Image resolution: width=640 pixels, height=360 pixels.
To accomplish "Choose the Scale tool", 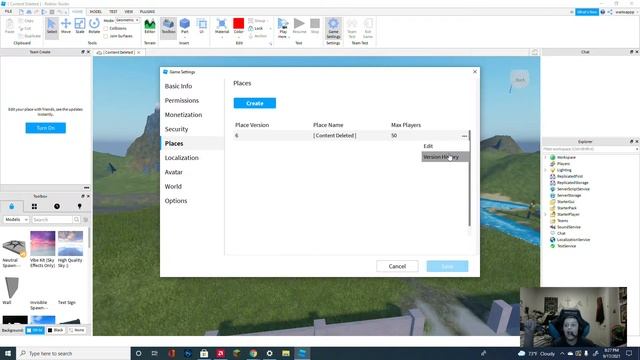I will point(80,27).
